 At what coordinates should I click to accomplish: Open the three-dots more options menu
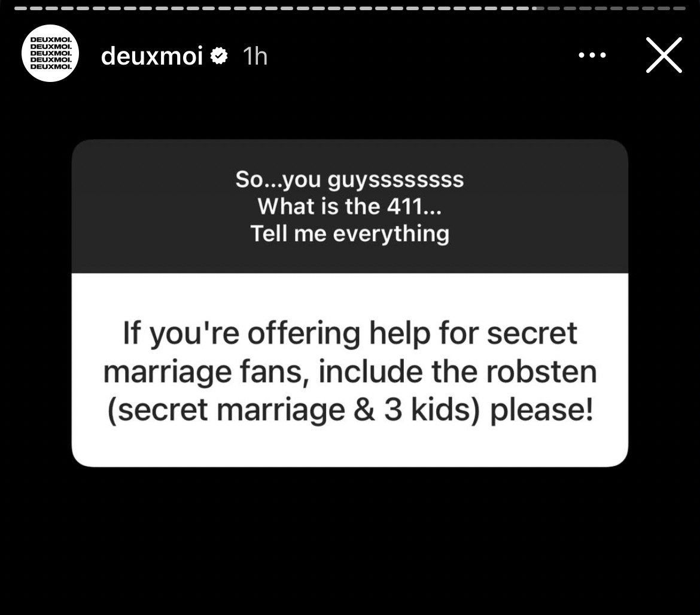coord(592,56)
